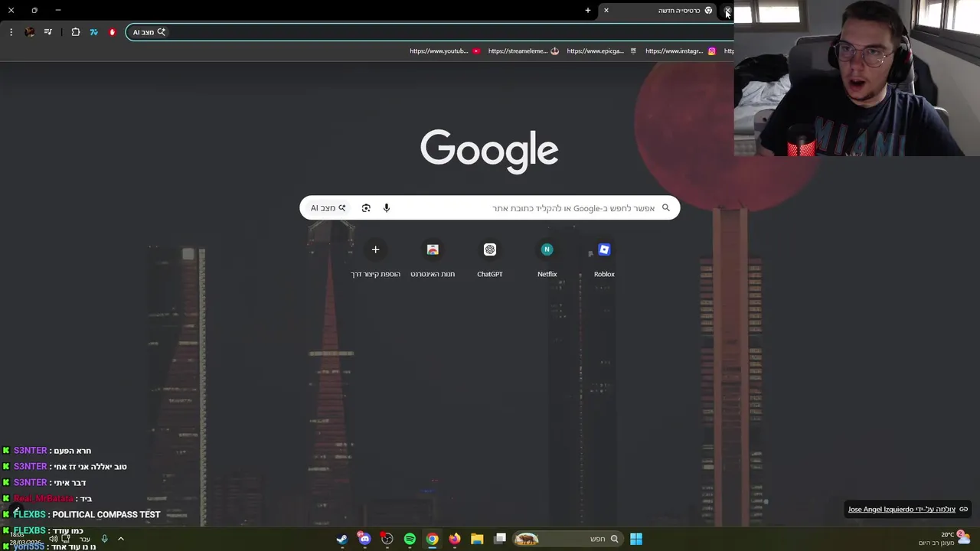980x551 pixels.
Task: Expand hidden system tray icons chevron
Action: pyautogui.click(x=121, y=539)
